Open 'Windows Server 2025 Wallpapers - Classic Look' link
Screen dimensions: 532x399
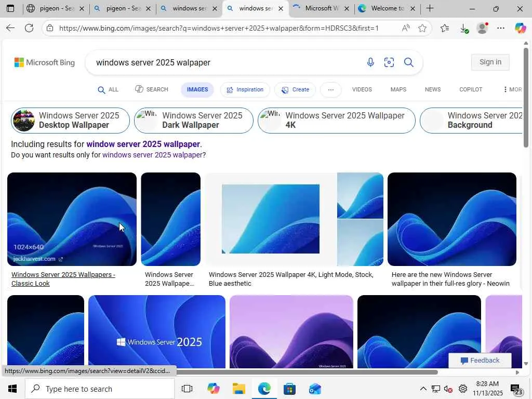(63, 279)
